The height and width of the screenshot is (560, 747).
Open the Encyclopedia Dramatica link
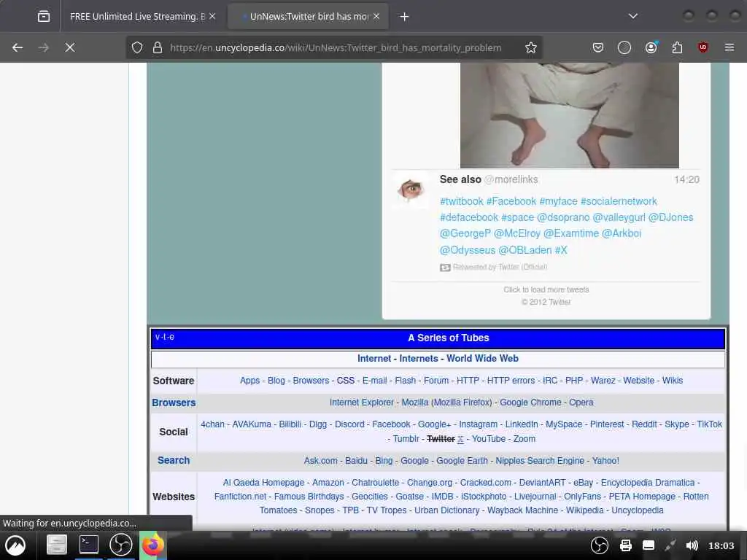tap(648, 483)
